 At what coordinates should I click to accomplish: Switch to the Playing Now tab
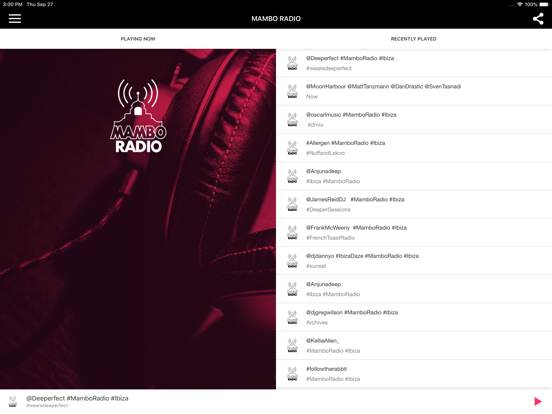[x=138, y=39]
